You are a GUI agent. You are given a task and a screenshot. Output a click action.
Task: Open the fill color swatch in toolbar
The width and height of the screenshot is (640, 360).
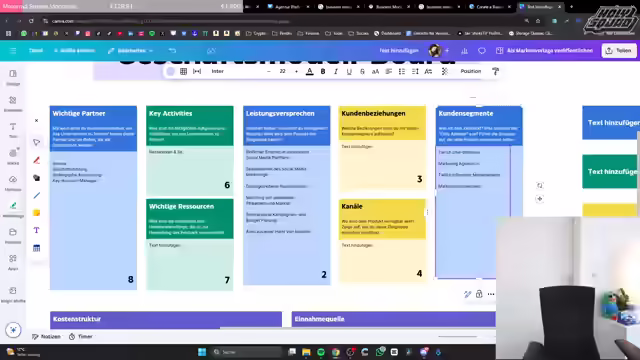click(x=171, y=71)
